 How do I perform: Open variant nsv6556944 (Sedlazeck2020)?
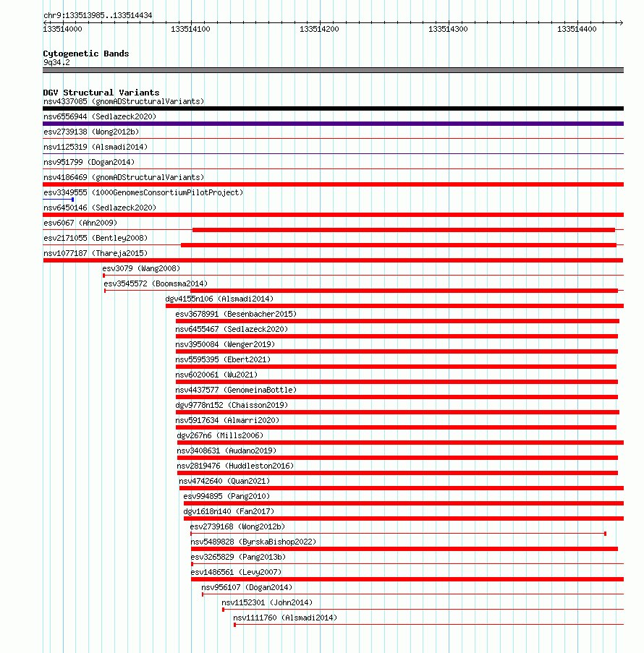[x=100, y=116]
